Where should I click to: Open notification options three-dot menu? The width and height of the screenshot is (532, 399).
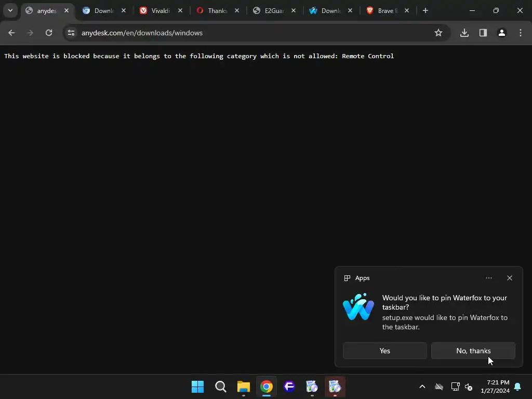489,278
